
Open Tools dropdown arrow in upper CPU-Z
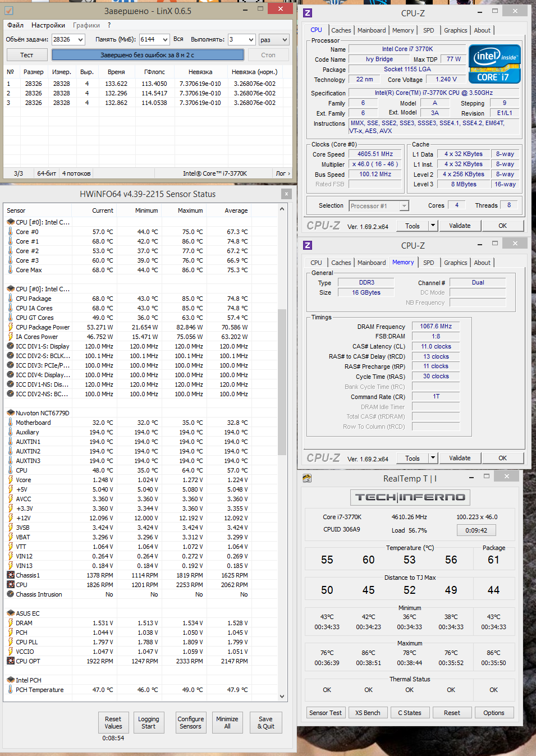(x=433, y=226)
